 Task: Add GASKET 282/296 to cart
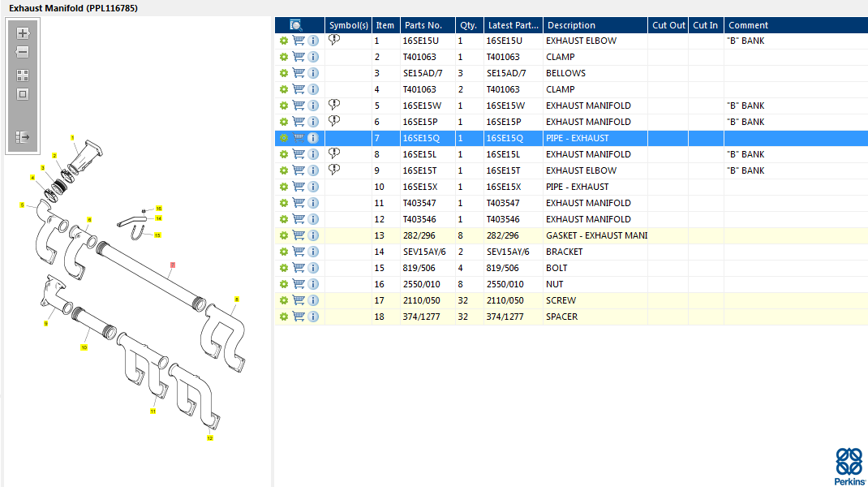point(299,235)
